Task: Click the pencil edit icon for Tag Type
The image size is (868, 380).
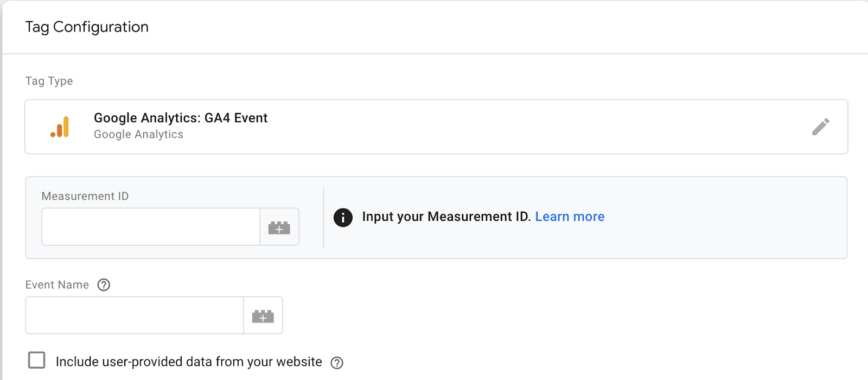Action: coord(820,126)
